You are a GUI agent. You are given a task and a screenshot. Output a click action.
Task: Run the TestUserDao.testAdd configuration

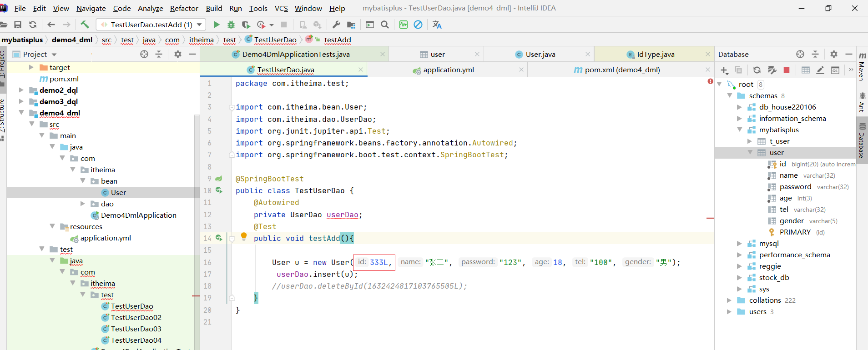(x=217, y=25)
